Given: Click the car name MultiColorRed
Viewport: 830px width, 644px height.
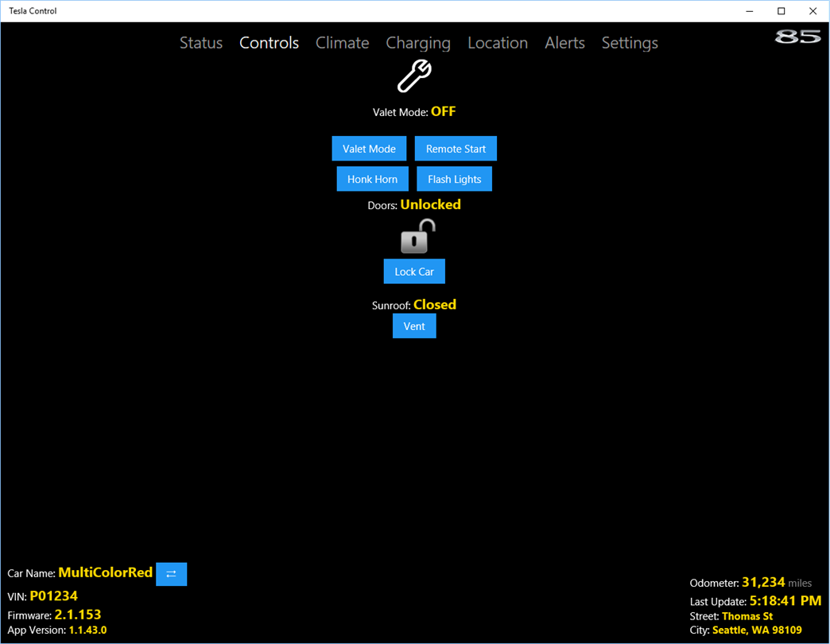Looking at the screenshot, I should coord(105,572).
